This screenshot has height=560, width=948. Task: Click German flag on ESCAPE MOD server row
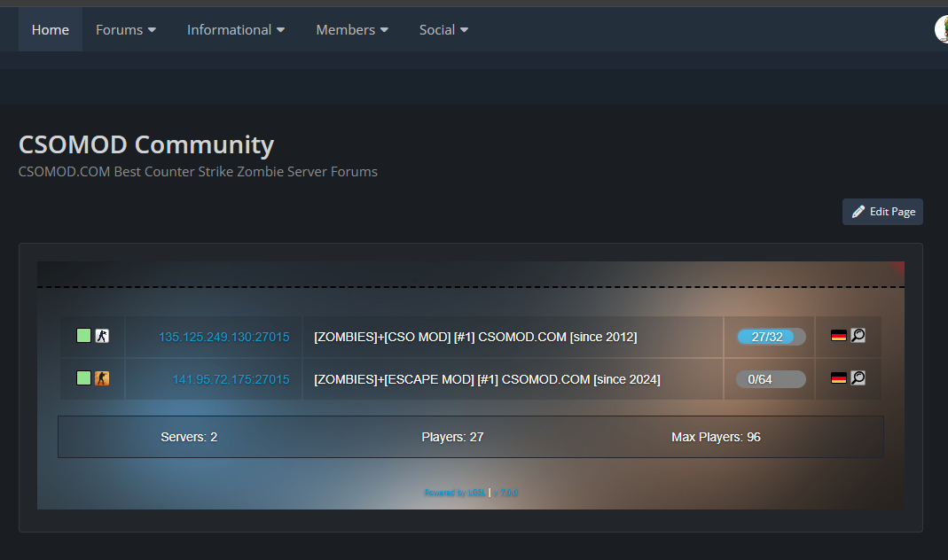(x=838, y=378)
